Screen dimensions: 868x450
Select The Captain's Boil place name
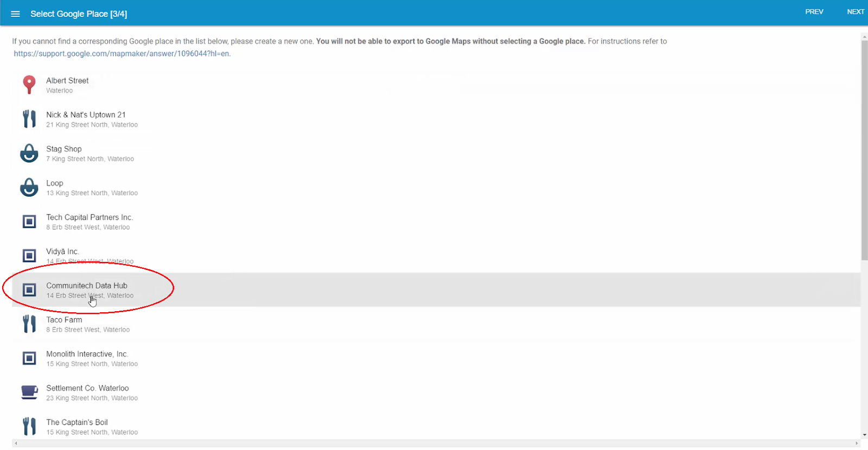77,422
